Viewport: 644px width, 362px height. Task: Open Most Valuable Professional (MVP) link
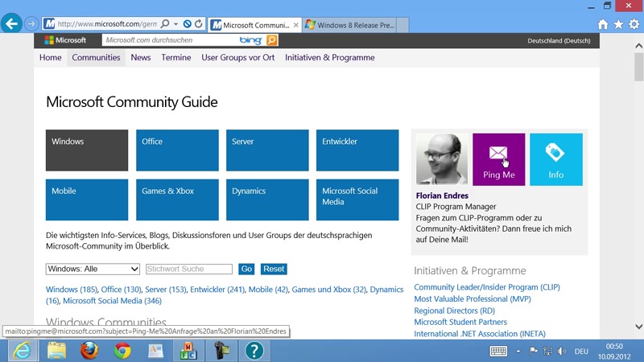tap(473, 298)
